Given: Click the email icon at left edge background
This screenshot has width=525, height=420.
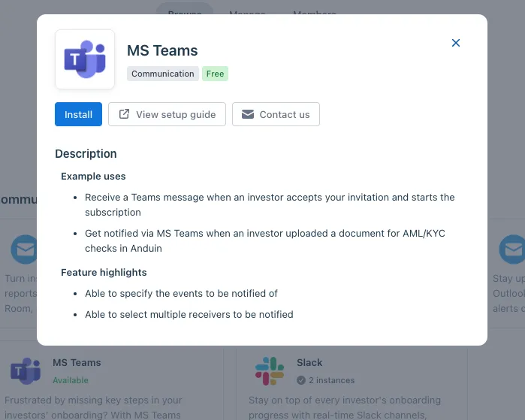Looking at the screenshot, I should (24, 249).
